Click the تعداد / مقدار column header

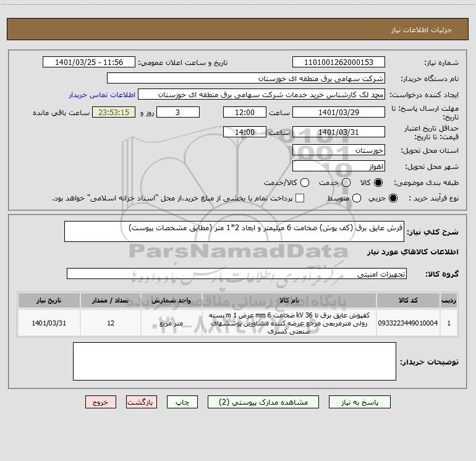tap(111, 301)
